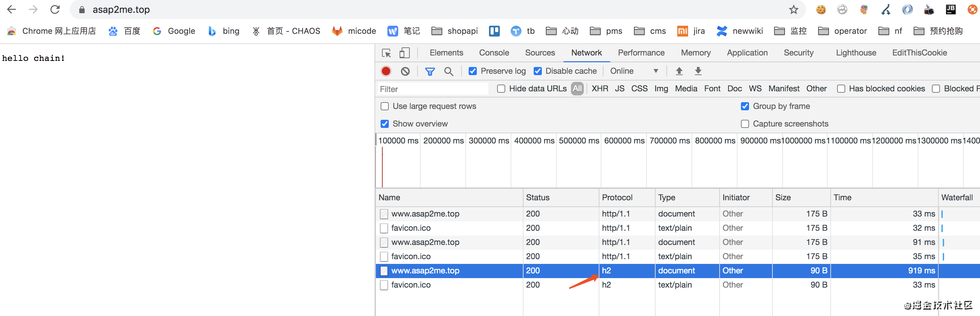
Task: Open the pms bookmark folder
Action: click(x=606, y=31)
